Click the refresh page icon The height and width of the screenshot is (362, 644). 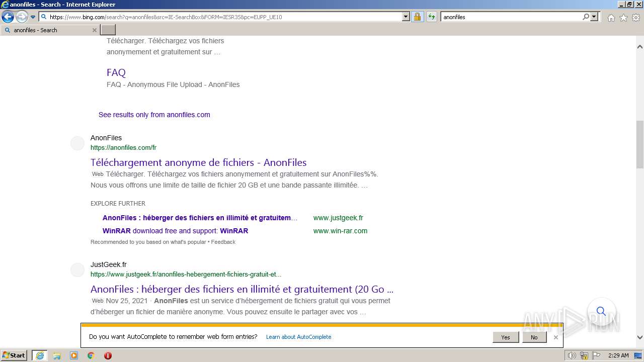[x=431, y=17]
